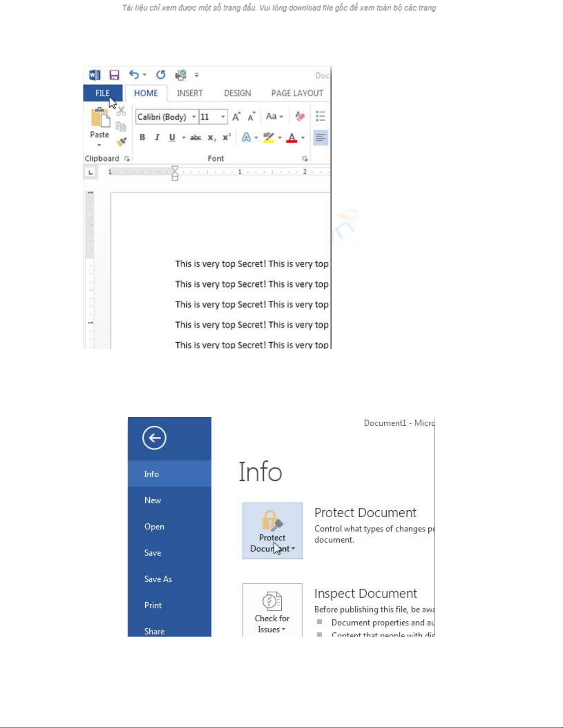Viewport: 563px width, 728px height.
Task: Choose Print in the backstage menu
Action: pyautogui.click(x=170, y=605)
